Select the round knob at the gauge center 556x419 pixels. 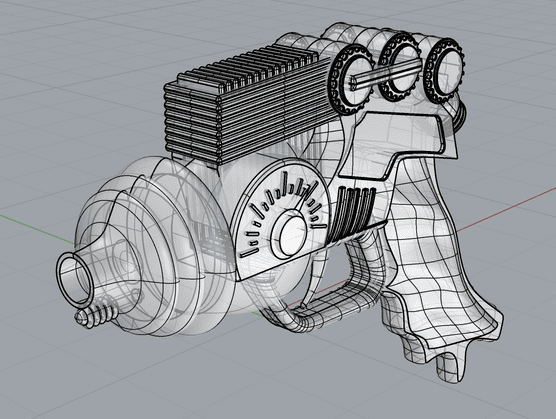pos(290,235)
